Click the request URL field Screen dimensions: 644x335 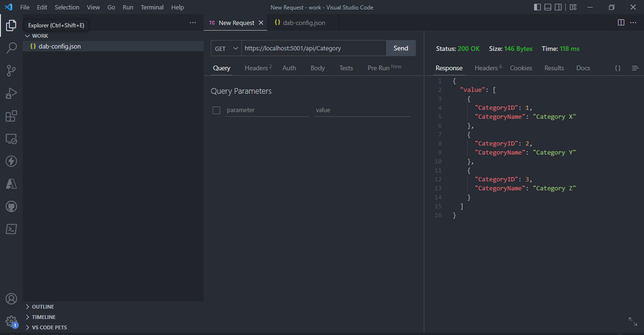pos(314,48)
